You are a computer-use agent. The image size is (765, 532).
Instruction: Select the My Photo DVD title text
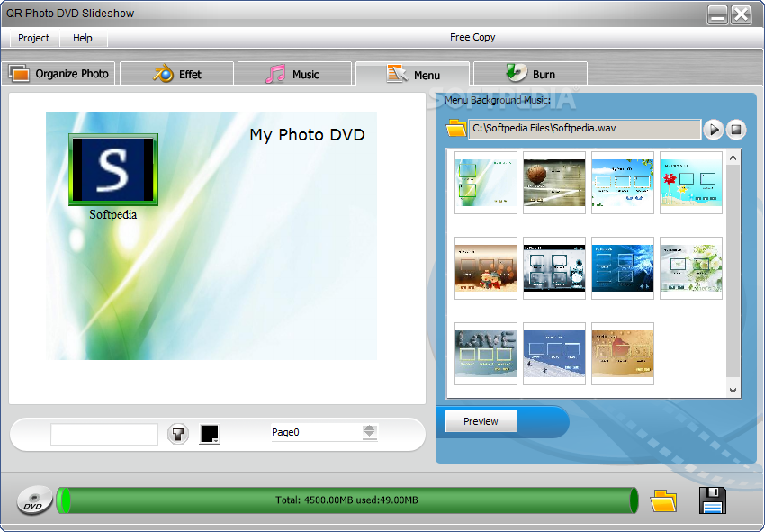308,135
